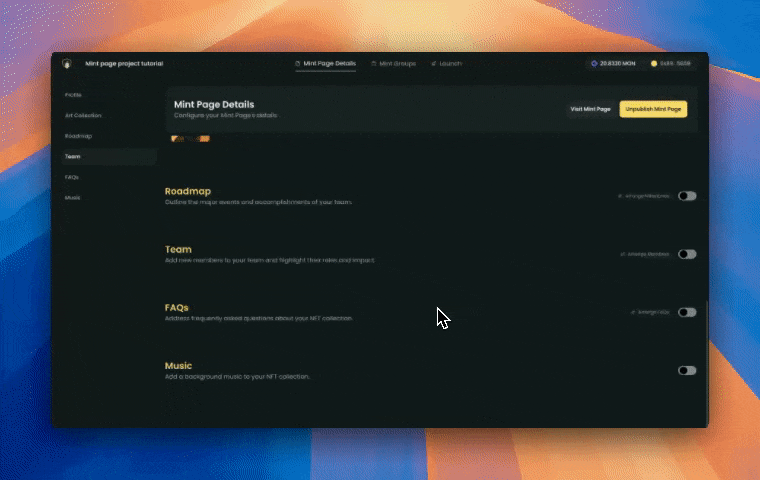This screenshot has height=480, width=760.
Task: Turn on the FAQs section toggle
Action: (687, 312)
